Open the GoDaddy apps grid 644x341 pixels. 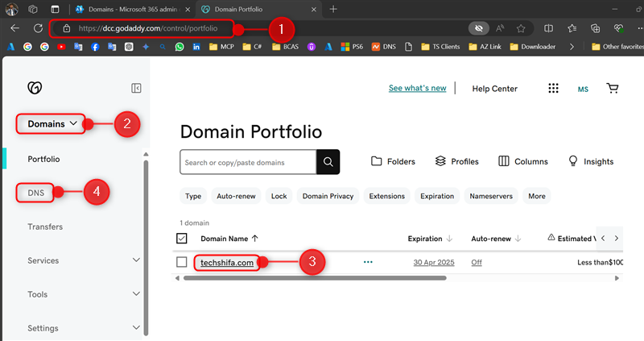coord(553,88)
